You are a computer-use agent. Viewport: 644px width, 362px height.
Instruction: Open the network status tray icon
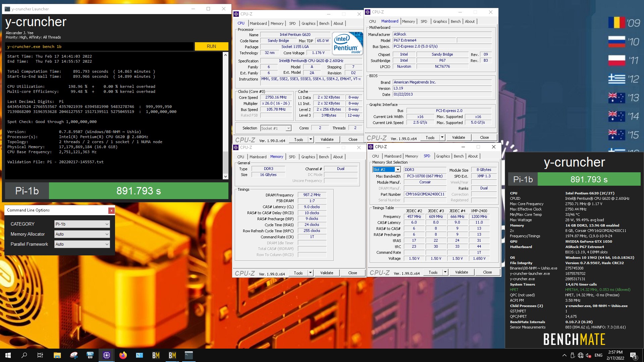tap(580, 355)
